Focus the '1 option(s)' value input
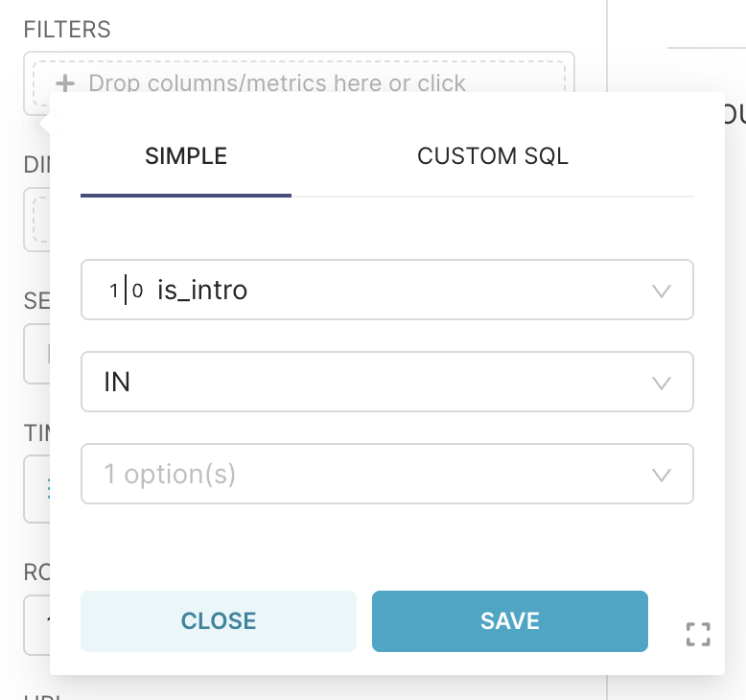 pyautogui.click(x=364, y=475)
